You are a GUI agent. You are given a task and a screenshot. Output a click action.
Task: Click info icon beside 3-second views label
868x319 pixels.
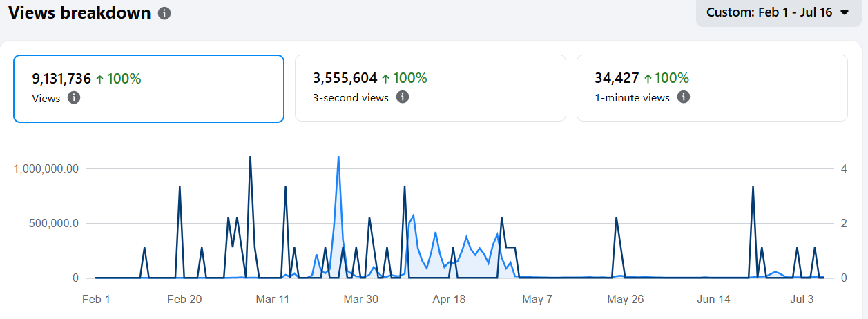pyautogui.click(x=403, y=97)
